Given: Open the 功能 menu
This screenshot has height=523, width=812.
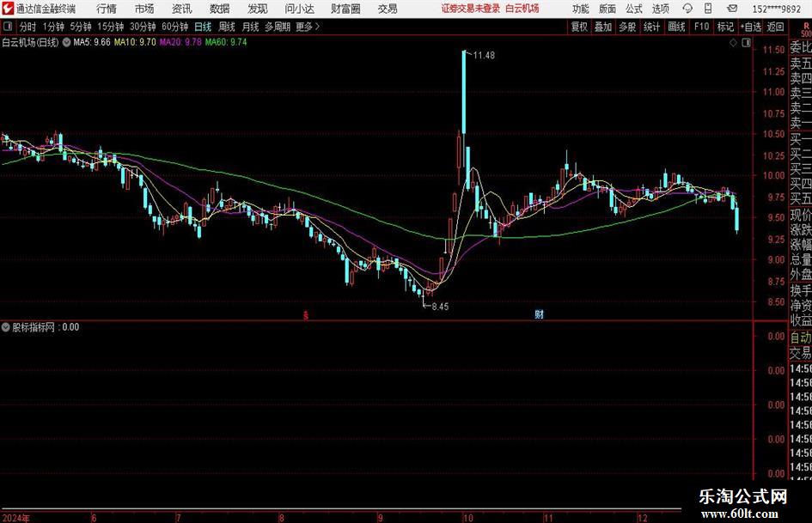Looking at the screenshot, I should click(581, 9).
